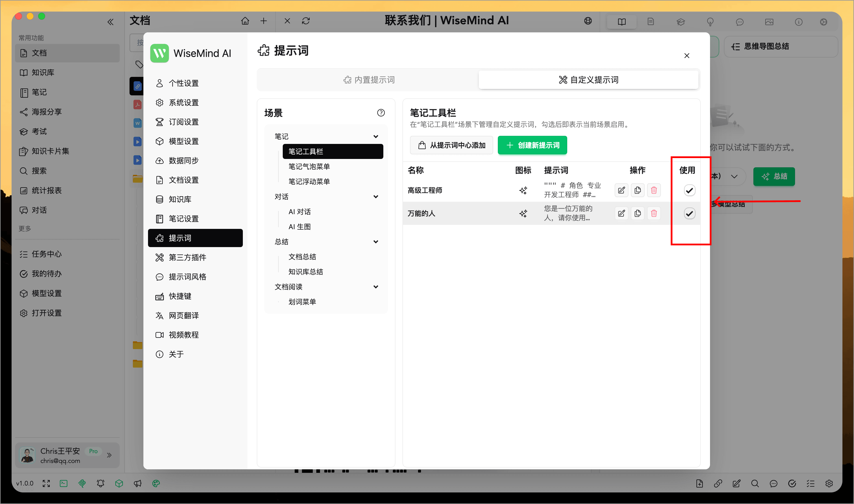
Task: Click the notification bell in the status bar
Action: click(100, 483)
